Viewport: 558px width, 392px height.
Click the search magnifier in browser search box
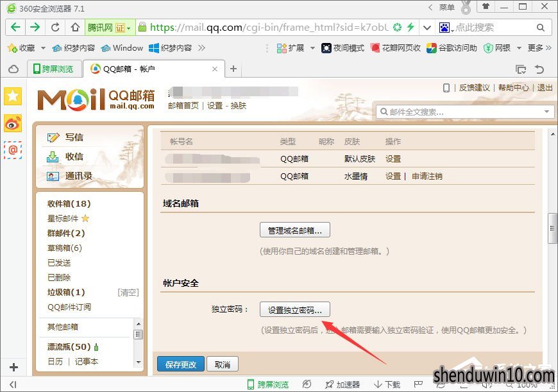[x=540, y=28]
